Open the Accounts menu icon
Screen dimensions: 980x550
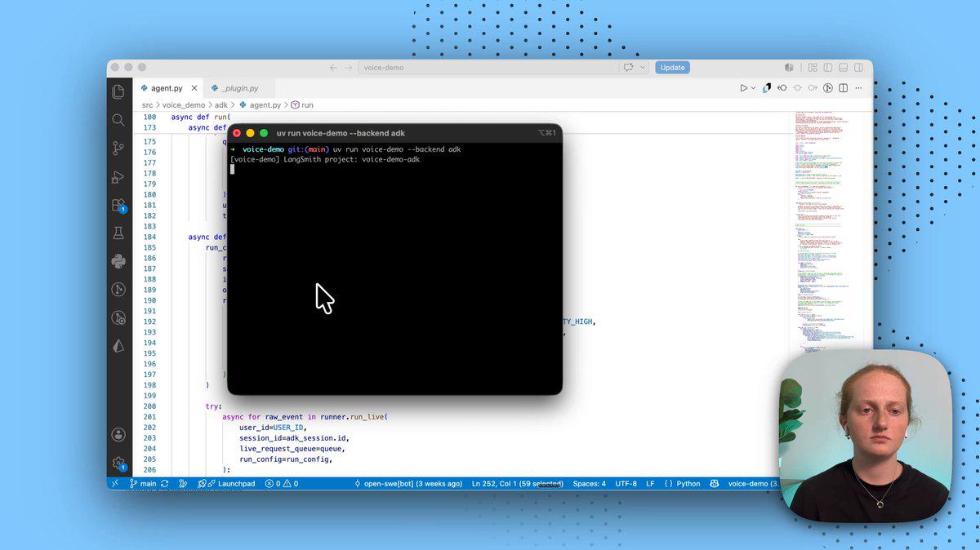[x=118, y=434]
